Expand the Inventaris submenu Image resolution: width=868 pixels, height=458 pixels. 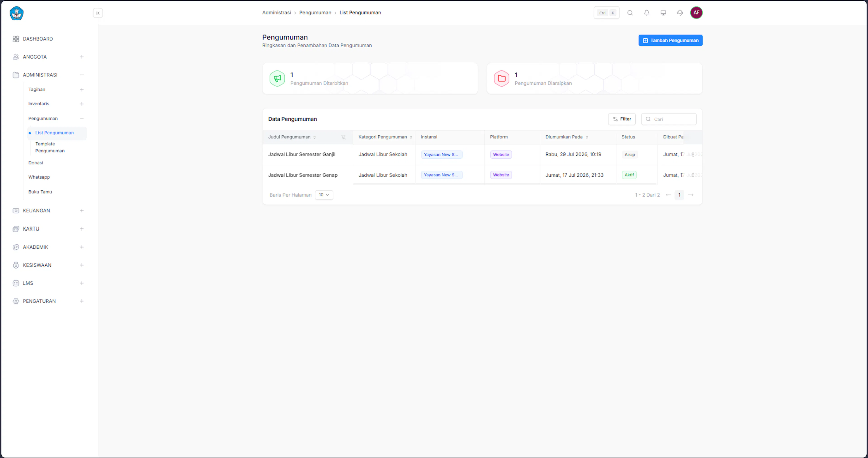click(x=82, y=104)
